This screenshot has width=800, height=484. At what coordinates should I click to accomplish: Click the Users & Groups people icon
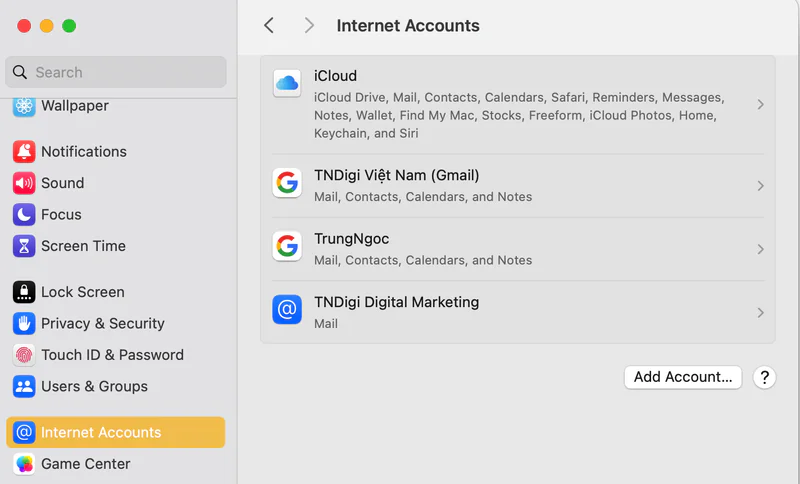pos(24,387)
